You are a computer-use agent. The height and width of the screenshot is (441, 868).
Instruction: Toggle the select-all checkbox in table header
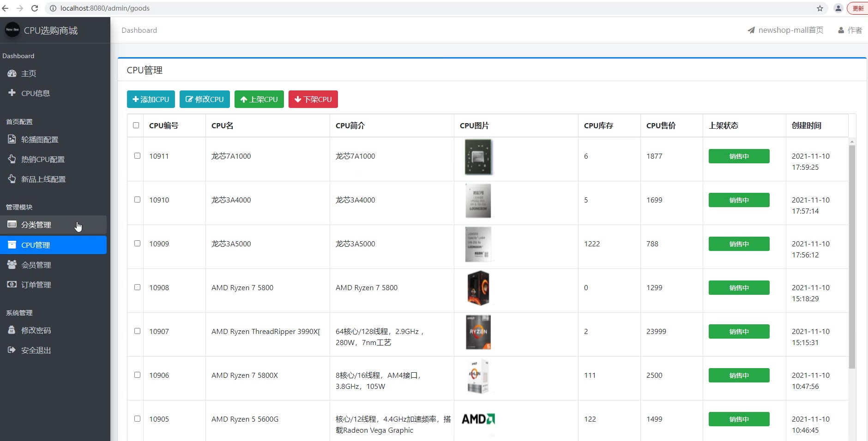click(x=136, y=125)
